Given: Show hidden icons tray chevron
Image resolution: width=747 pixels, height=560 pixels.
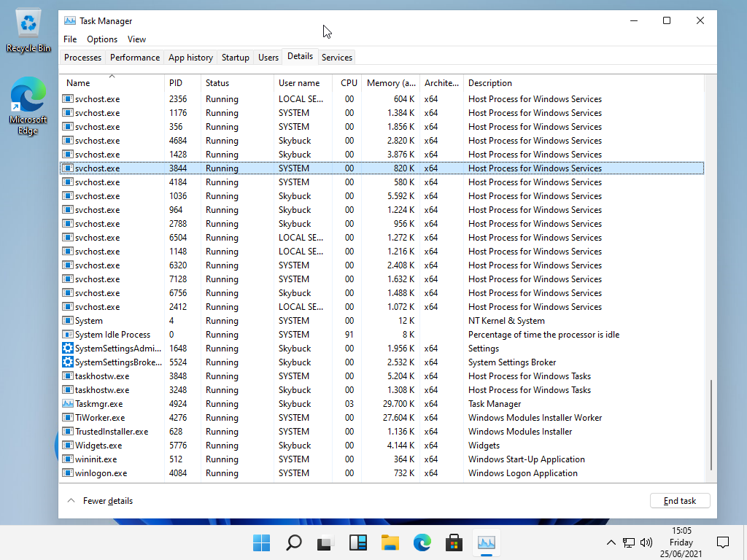Looking at the screenshot, I should point(611,542).
